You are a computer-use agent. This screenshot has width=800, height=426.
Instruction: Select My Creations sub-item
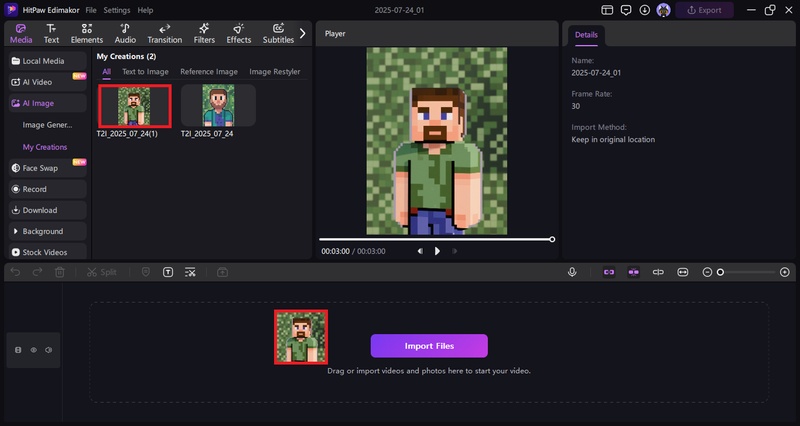click(x=45, y=147)
